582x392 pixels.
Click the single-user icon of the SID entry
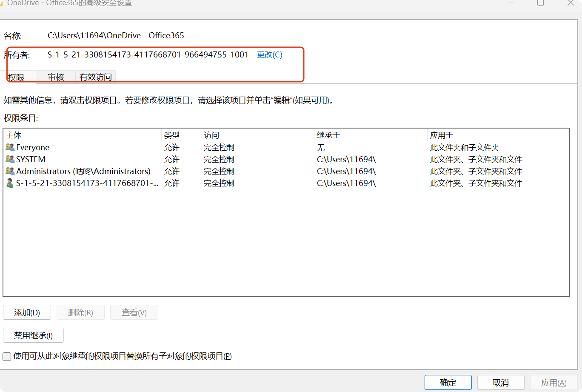pyautogui.click(x=10, y=183)
